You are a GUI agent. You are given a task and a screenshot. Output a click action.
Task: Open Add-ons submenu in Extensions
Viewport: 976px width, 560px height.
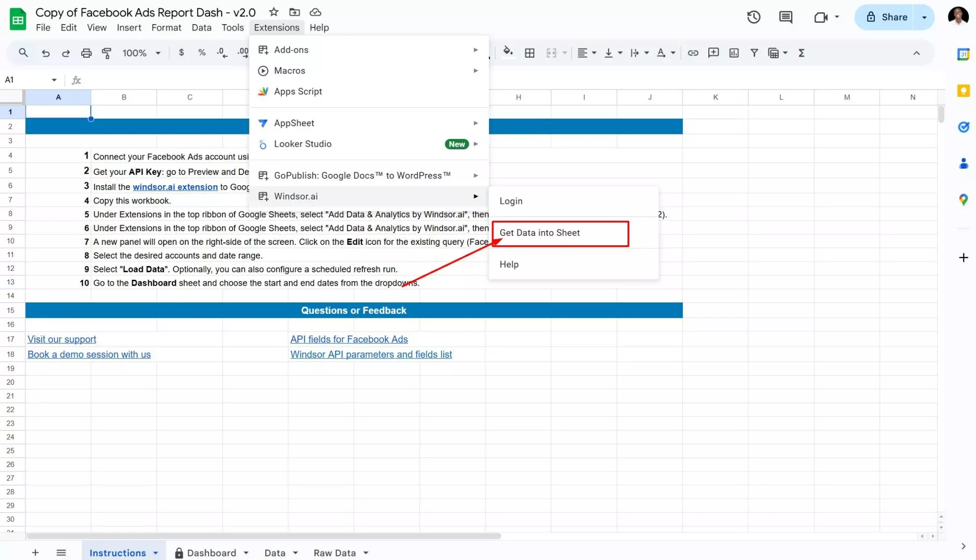(x=369, y=50)
